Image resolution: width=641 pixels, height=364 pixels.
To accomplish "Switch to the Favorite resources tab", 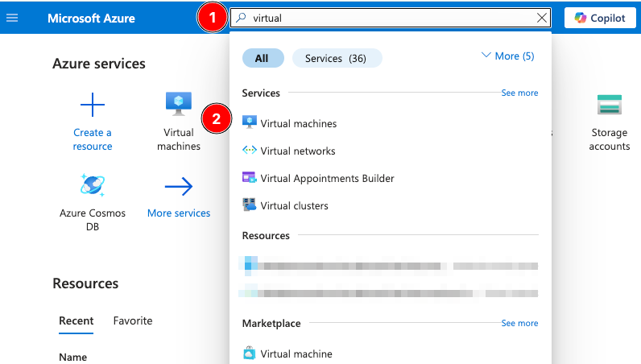I will tap(133, 321).
